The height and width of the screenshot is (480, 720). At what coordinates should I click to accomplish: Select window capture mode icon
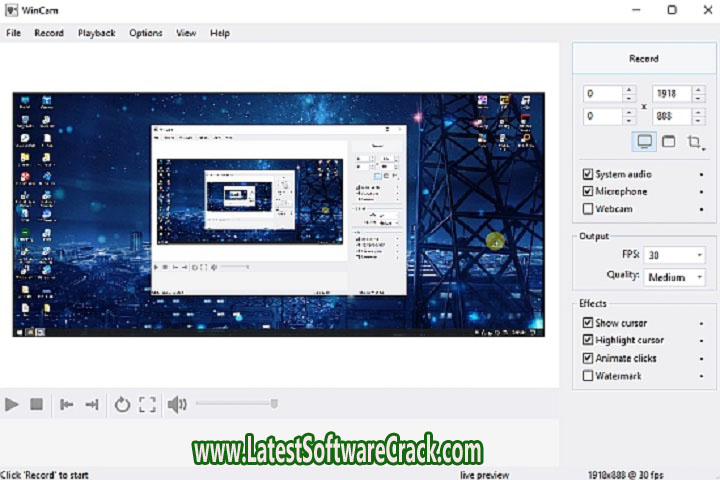click(x=669, y=142)
